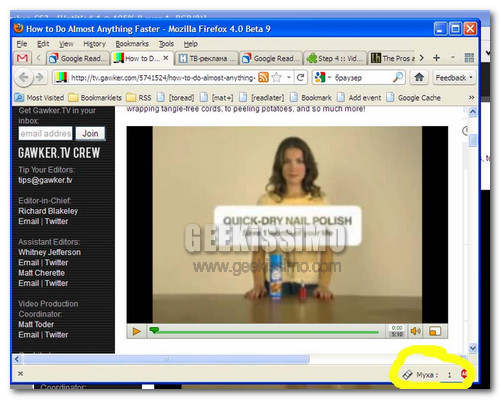The width and height of the screenshot is (501, 400).
Task: Click the URL address field
Action: 163,78
